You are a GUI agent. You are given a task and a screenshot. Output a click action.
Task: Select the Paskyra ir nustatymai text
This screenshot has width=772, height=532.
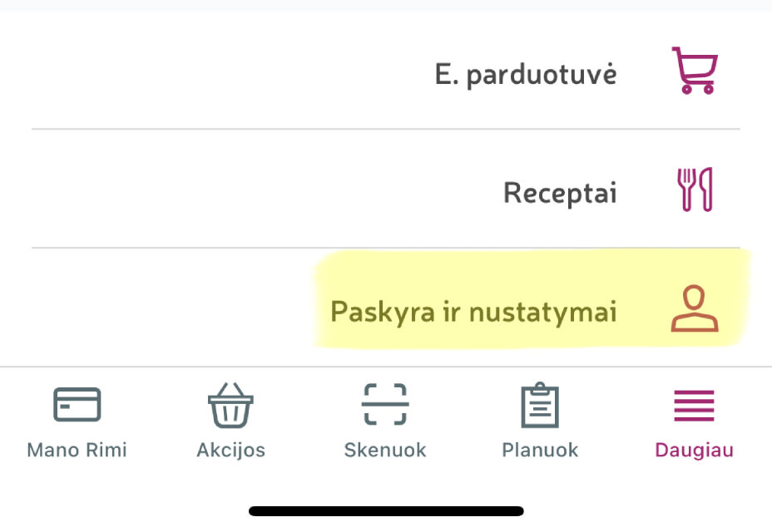[473, 313]
